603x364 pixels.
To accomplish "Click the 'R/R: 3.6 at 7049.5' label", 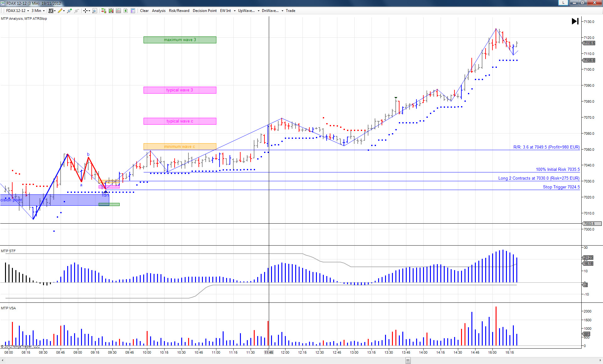I will coord(546,147).
